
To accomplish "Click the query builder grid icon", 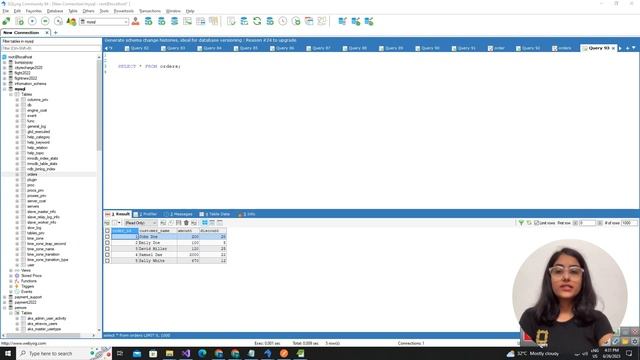I will pos(200,21).
